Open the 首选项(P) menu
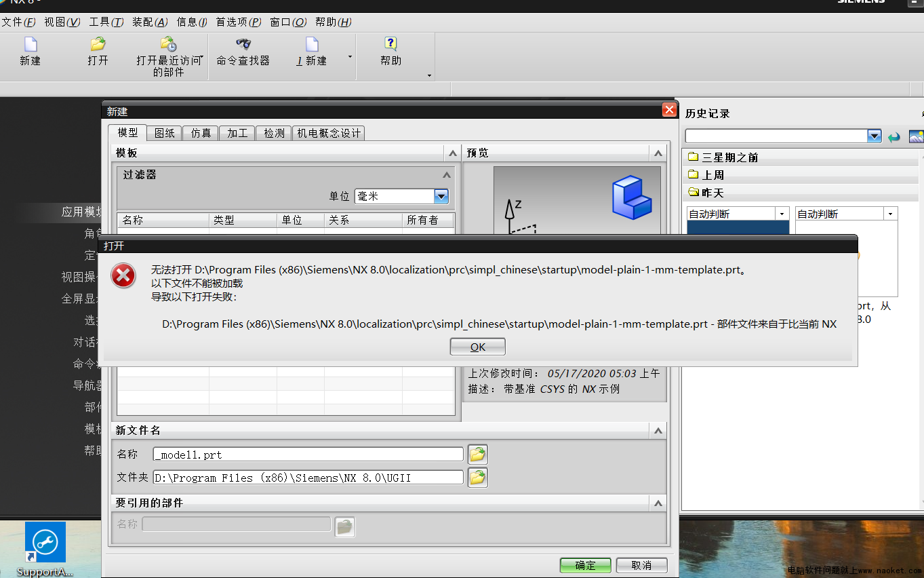This screenshot has width=924, height=578. point(239,22)
